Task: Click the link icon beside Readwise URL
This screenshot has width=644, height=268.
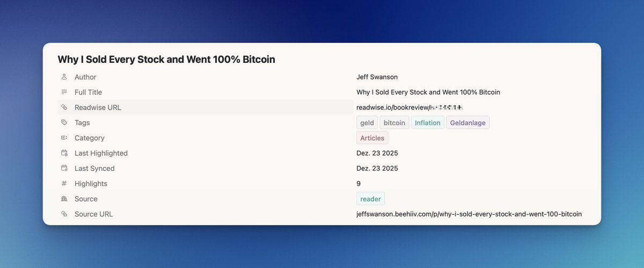Action: pos(64,107)
